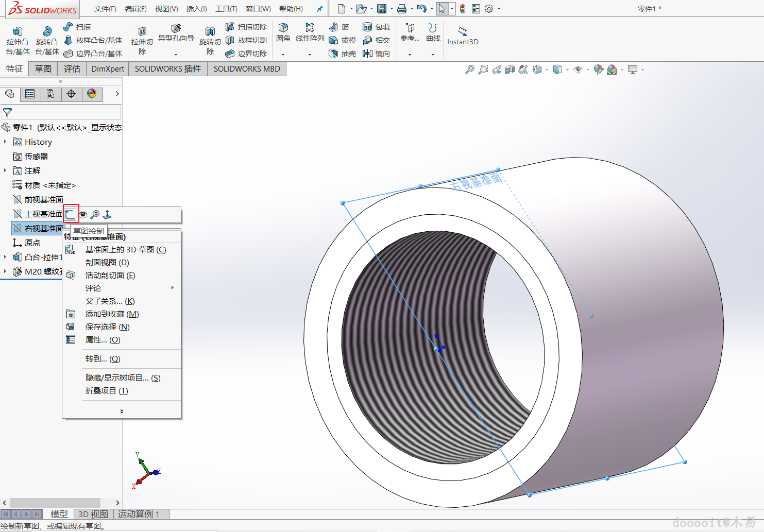
Task: Expand the History tree node
Action: [x=5, y=142]
